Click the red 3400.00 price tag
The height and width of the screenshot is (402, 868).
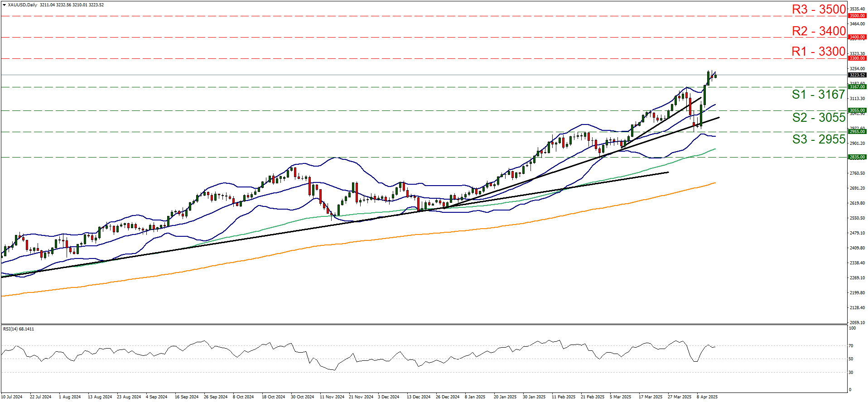click(x=857, y=37)
